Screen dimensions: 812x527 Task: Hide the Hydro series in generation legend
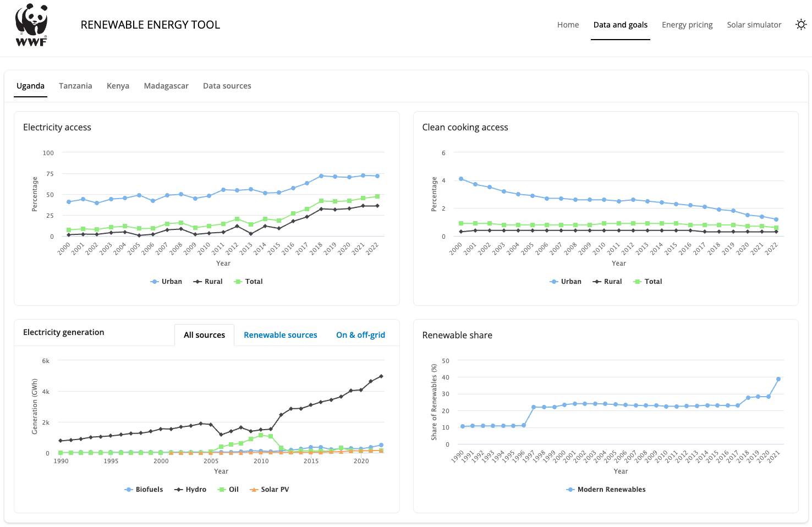pos(190,490)
